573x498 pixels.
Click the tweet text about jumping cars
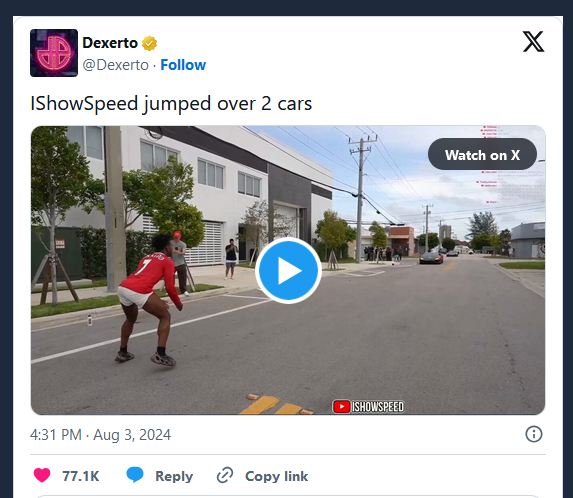(171, 103)
